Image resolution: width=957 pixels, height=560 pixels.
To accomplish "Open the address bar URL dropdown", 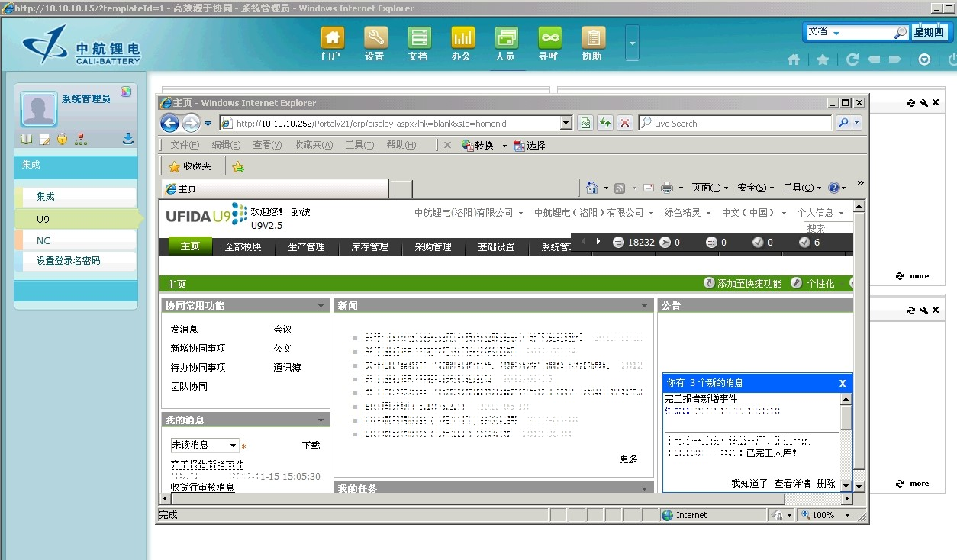I will [x=565, y=123].
